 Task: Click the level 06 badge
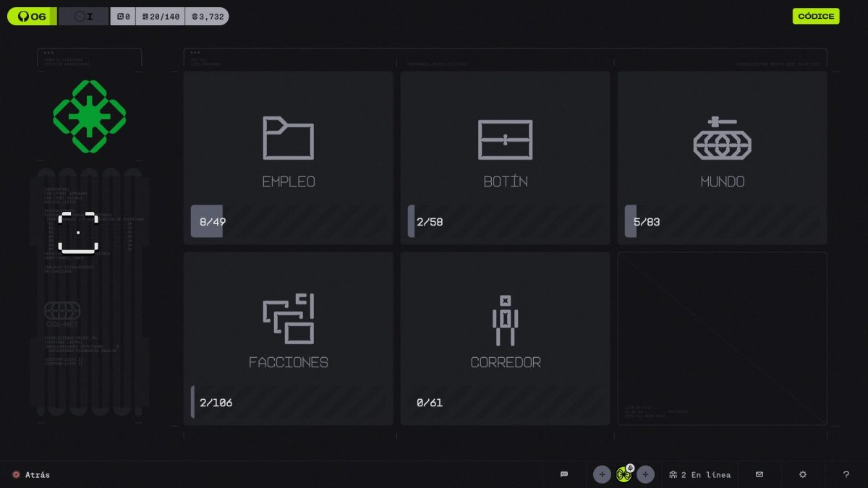(32, 16)
